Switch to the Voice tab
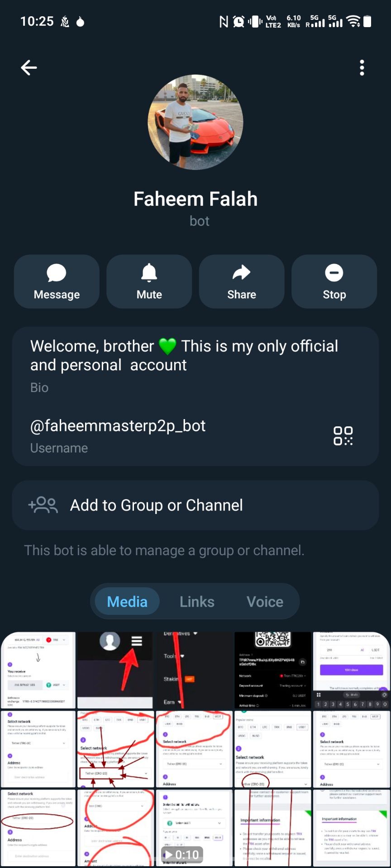The image size is (391, 868). [x=265, y=602]
